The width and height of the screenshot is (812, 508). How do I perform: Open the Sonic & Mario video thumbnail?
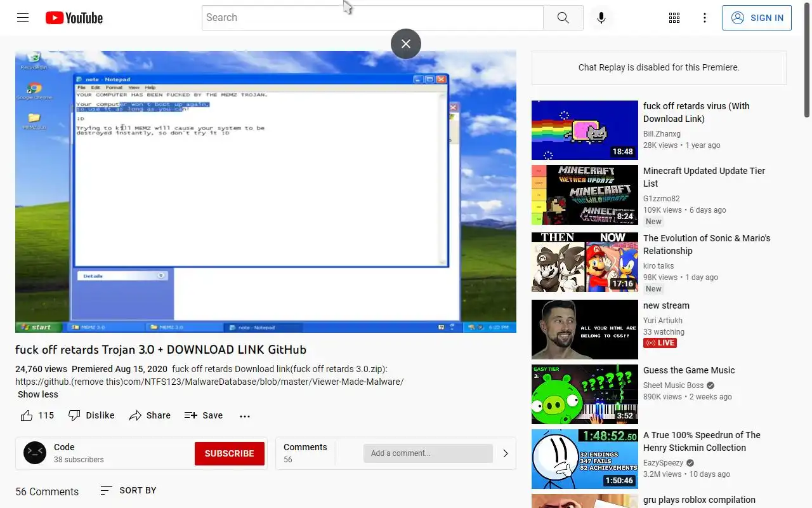coord(585,262)
